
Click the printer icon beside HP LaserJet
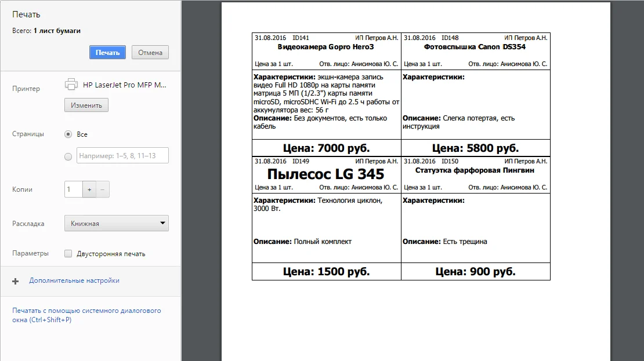71,85
